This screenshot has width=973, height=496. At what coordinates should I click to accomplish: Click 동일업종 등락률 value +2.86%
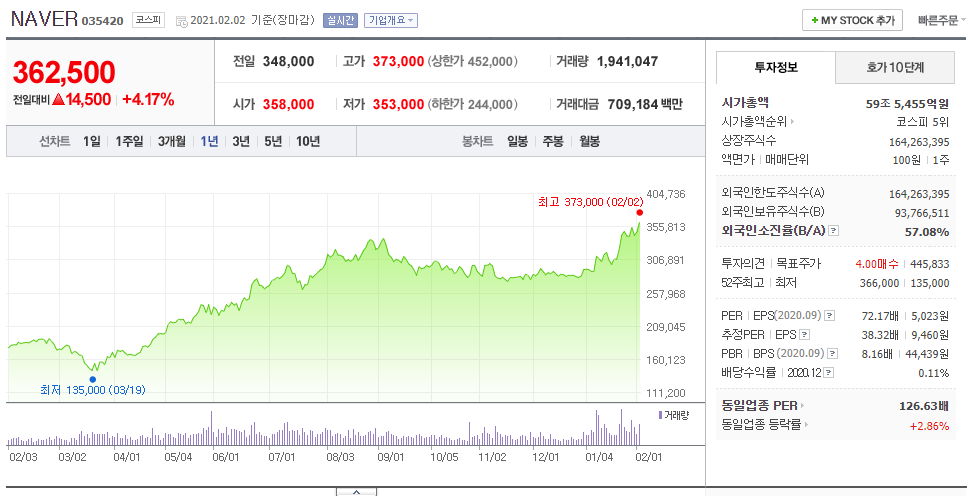tap(929, 426)
